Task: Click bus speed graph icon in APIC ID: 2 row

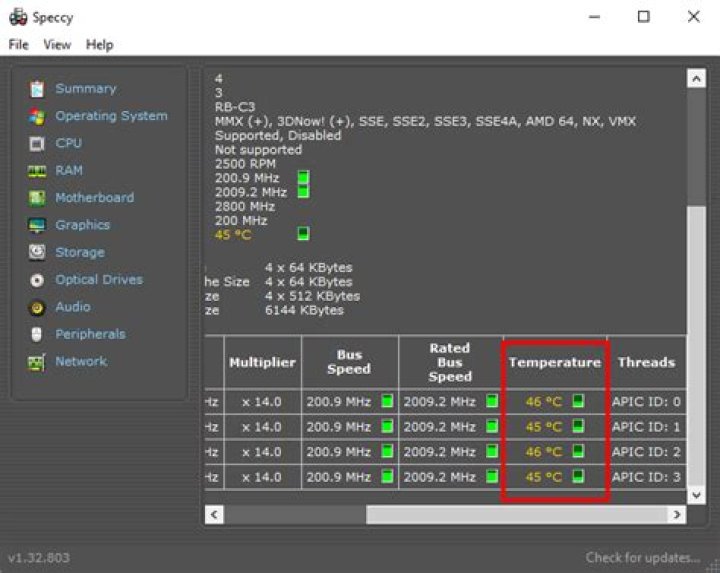Action: (x=388, y=451)
